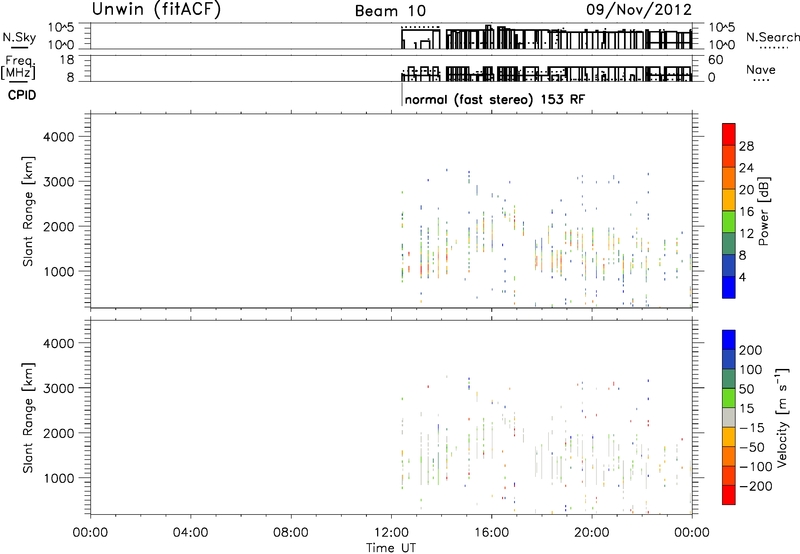Screen dimensions: 800x554
Task: Click the light green power colorbar segment
Action: pyautogui.click(x=729, y=221)
